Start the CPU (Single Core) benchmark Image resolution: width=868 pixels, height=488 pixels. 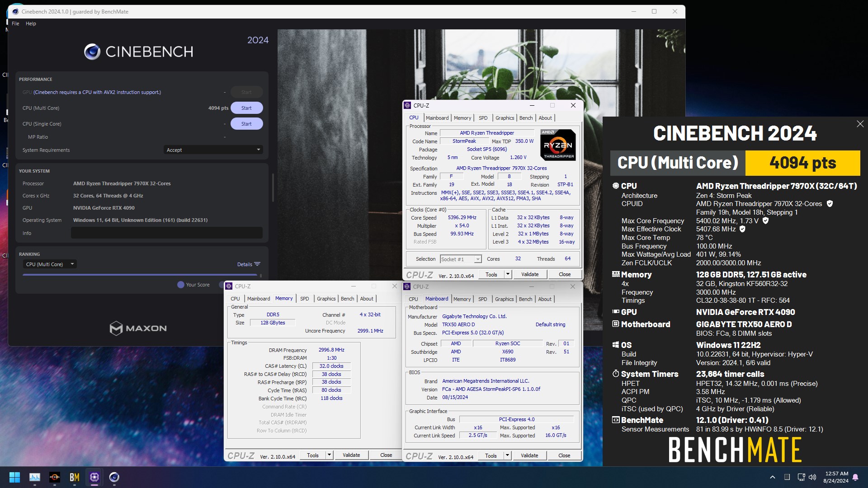coord(246,124)
